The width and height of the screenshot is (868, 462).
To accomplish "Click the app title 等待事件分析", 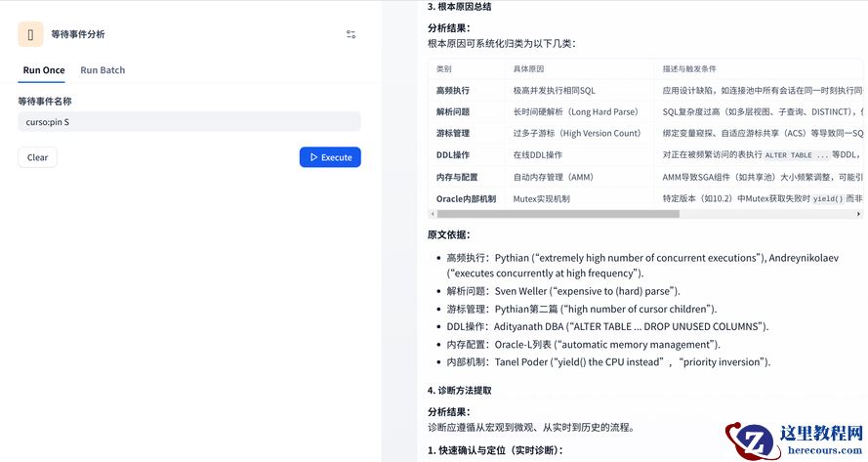I will click(x=78, y=34).
